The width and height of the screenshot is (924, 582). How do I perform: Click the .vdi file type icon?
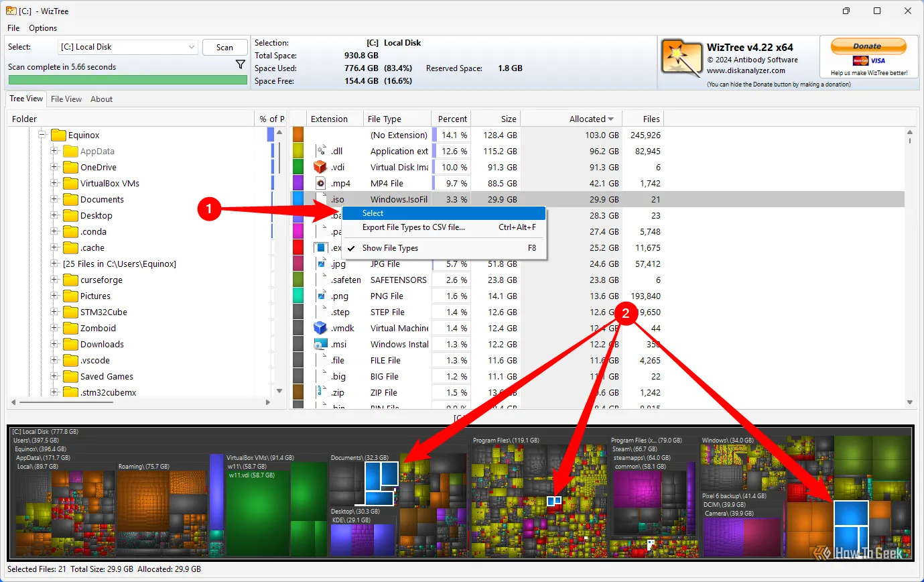point(320,167)
